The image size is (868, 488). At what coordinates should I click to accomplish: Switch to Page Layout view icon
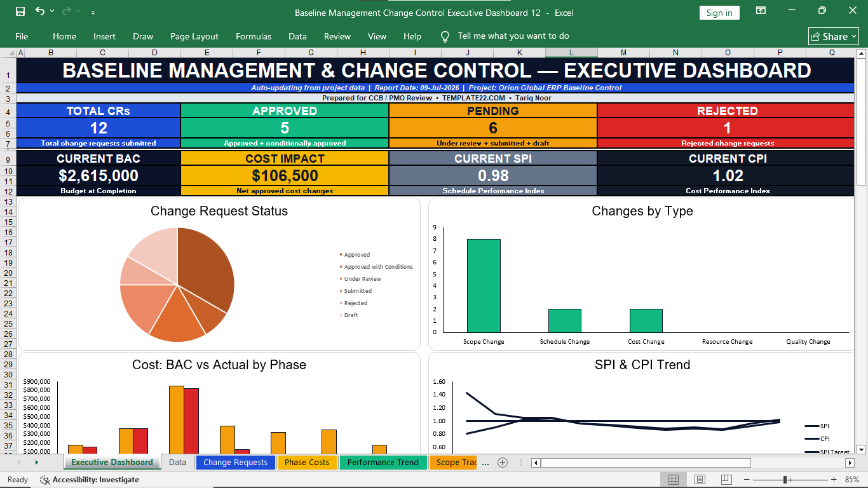[700, 480]
